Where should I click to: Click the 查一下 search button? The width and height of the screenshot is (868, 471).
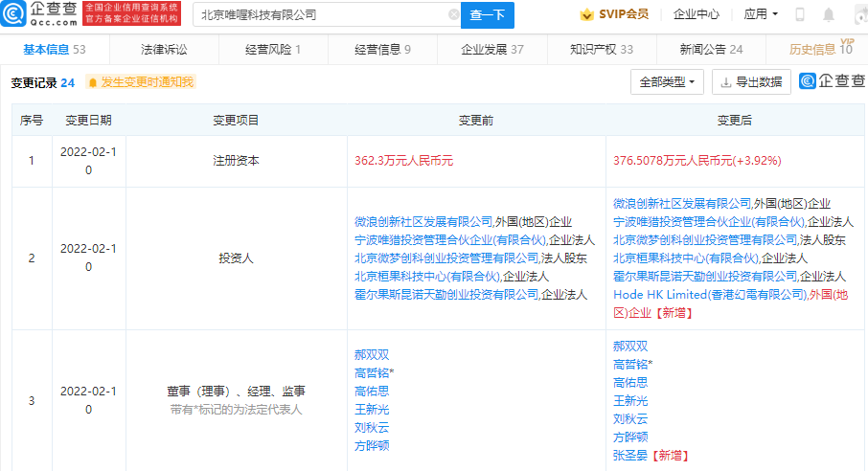coord(488,15)
